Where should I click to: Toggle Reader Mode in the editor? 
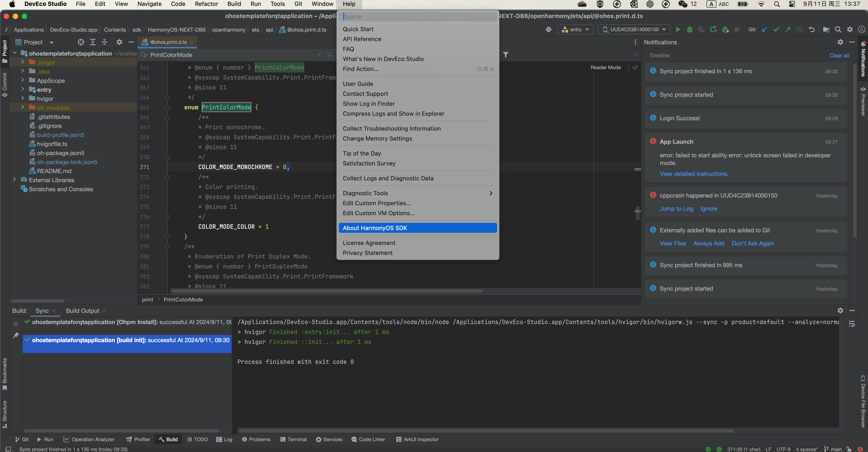(605, 67)
